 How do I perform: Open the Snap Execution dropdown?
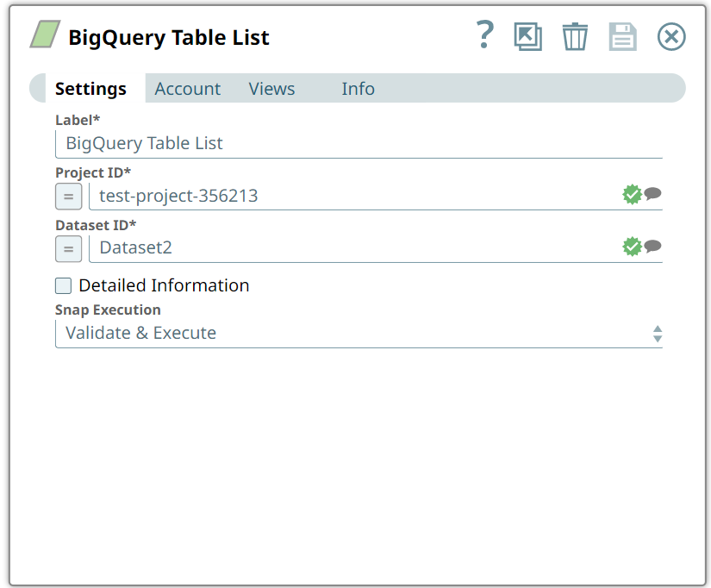359,334
